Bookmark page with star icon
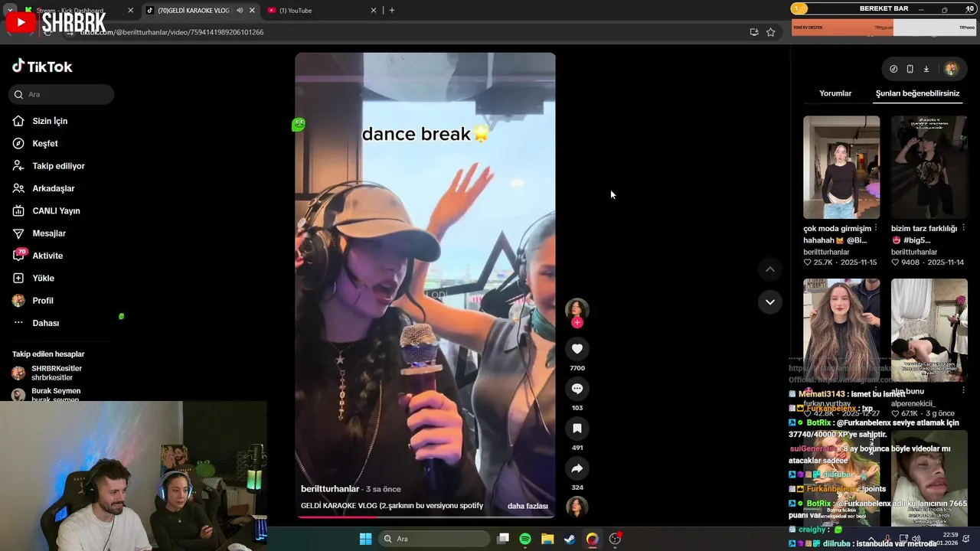980x551 pixels. click(x=771, y=32)
